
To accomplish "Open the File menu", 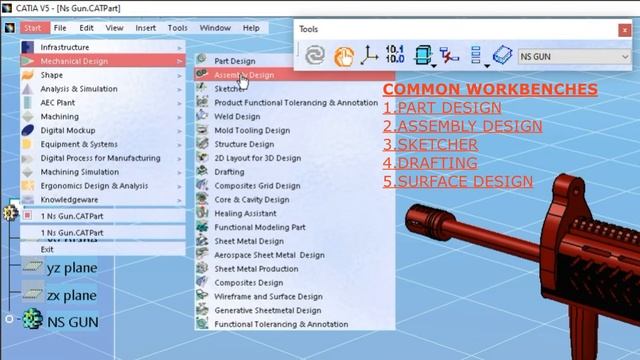I will 60,28.
